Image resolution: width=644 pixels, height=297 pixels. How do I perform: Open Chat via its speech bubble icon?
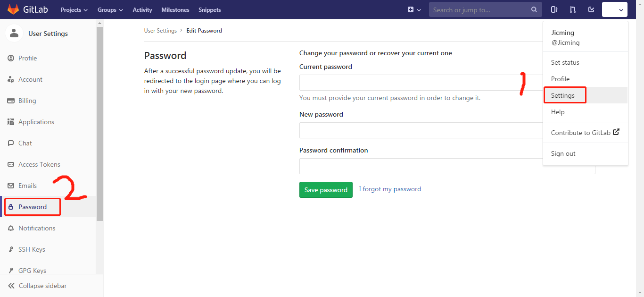tap(10, 143)
